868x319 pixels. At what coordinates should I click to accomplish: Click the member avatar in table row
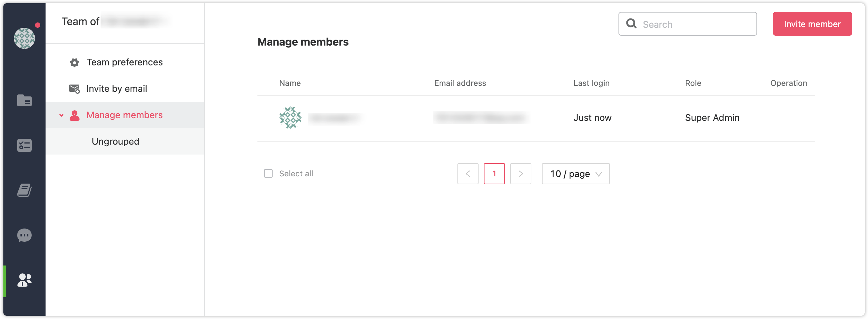pyautogui.click(x=290, y=118)
